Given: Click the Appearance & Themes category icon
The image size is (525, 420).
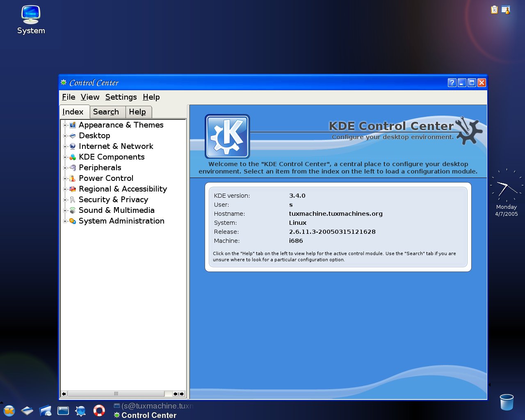Looking at the screenshot, I should 73,125.
